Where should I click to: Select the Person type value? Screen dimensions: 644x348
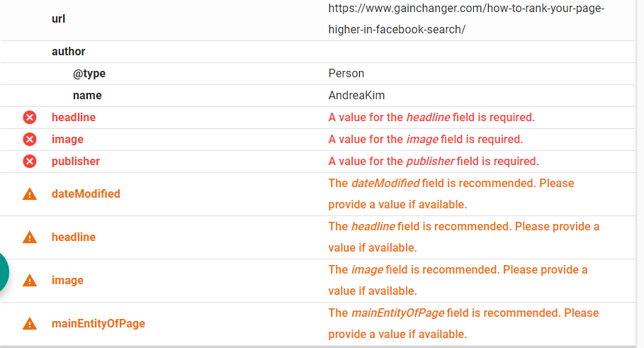click(346, 74)
